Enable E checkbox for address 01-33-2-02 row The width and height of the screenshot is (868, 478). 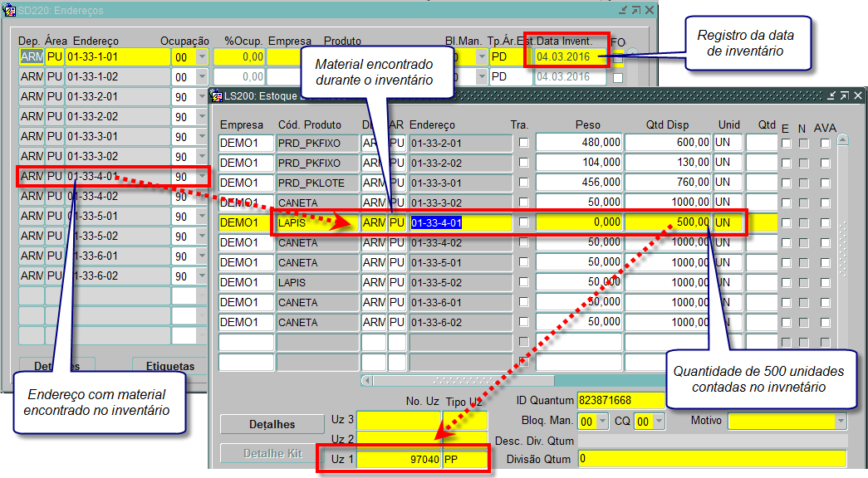click(786, 163)
